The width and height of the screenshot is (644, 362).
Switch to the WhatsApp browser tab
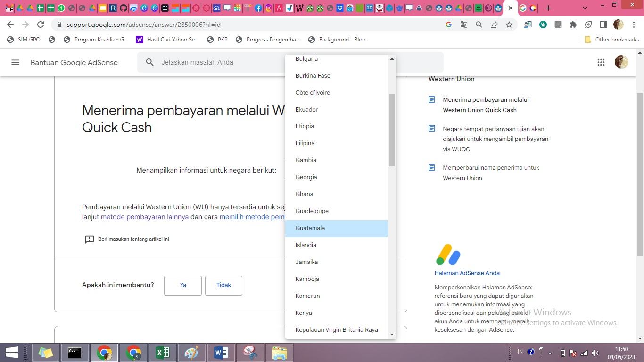tap(61, 8)
